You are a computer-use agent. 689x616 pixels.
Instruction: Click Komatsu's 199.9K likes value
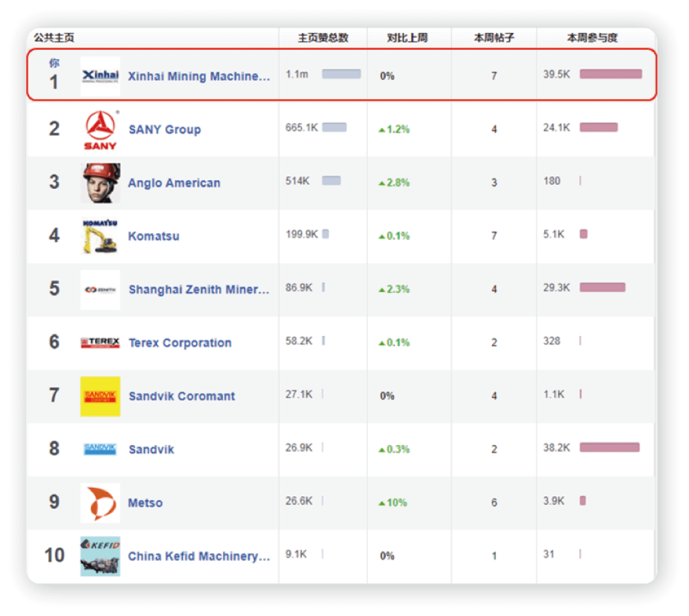[302, 234]
